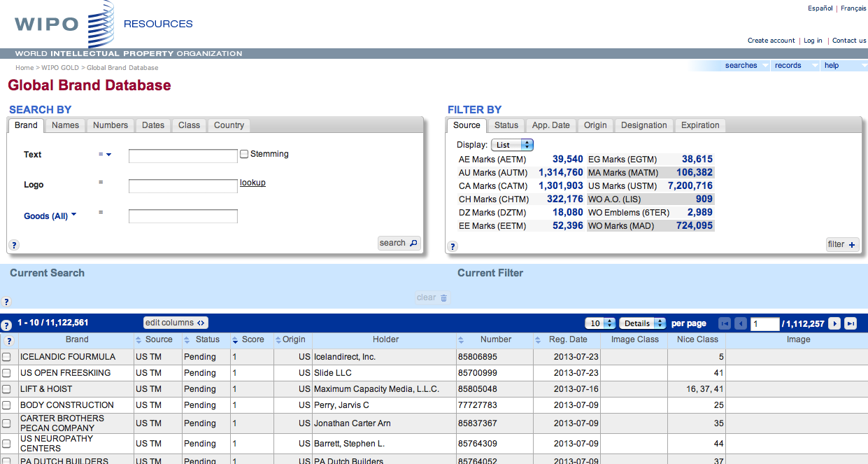Screen dimensions: 868x464
Task: Click the Create account link
Action: 771,41
